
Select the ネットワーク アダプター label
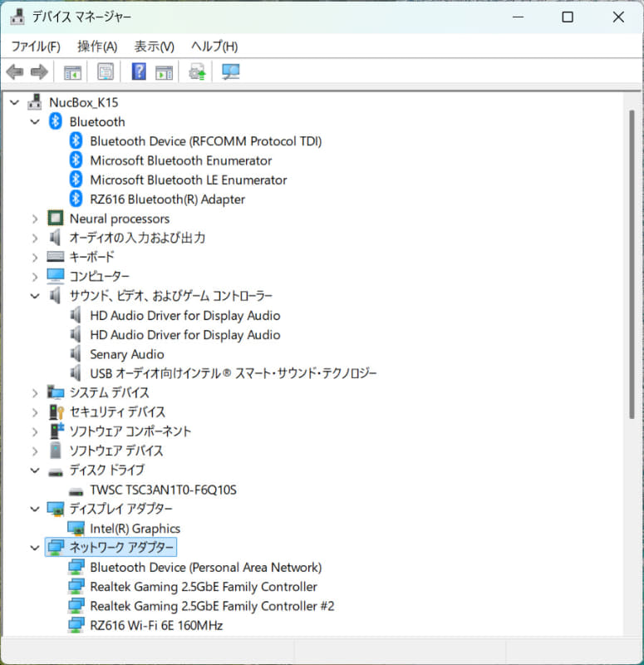pos(121,548)
